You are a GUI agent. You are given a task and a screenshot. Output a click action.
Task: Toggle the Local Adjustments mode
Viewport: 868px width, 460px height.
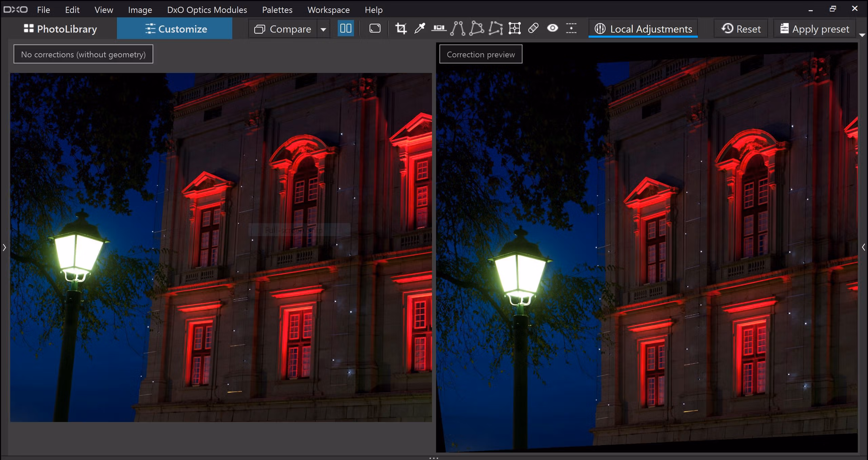[x=643, y=29]
